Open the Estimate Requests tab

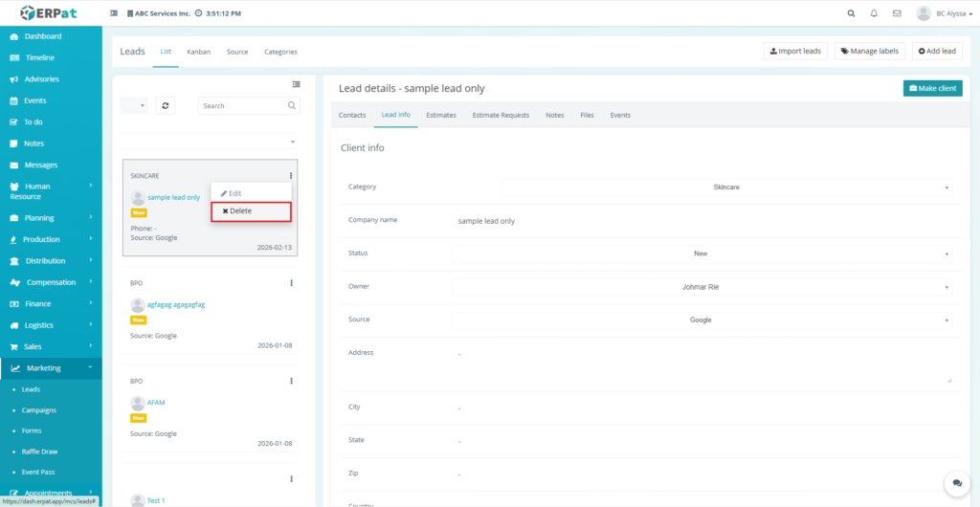(x=501, y=115)
